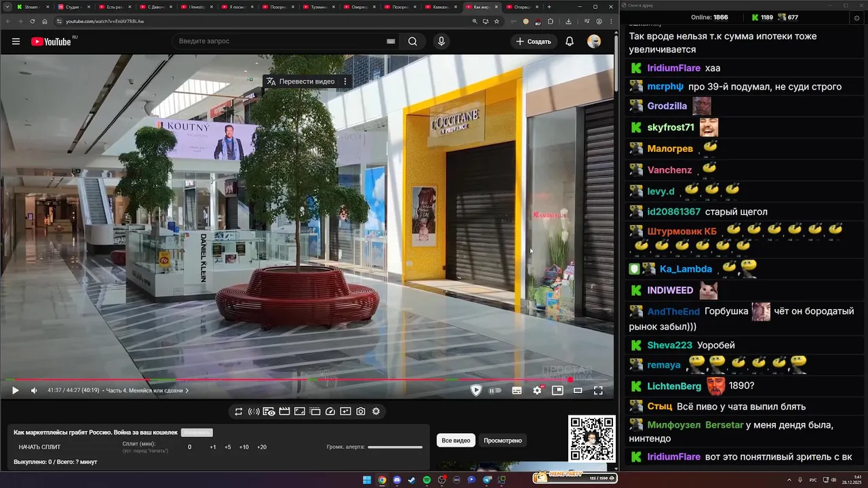
Task: Take video screenshot with camera icon
Action: 361,411
